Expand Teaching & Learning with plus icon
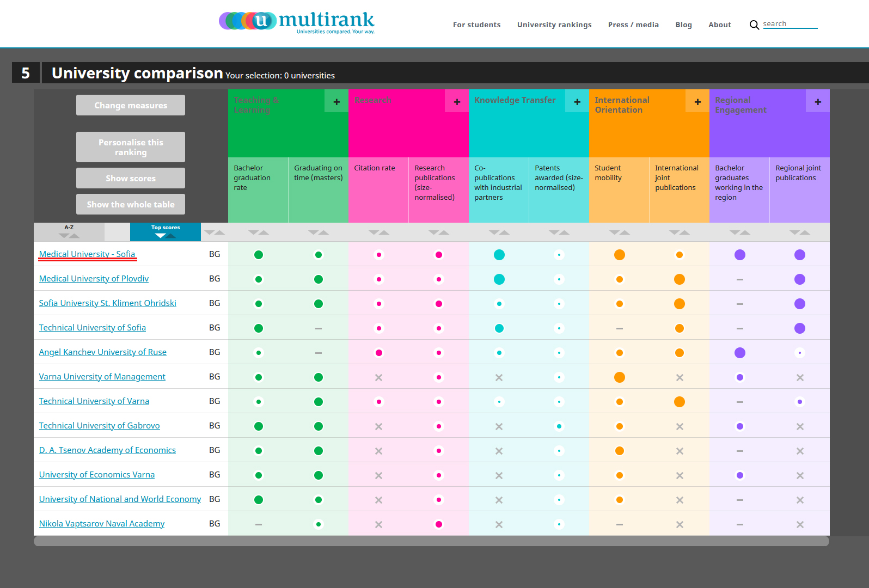This screenshot has height=588, width=869. pyautogui.click(x=336, y=102)
